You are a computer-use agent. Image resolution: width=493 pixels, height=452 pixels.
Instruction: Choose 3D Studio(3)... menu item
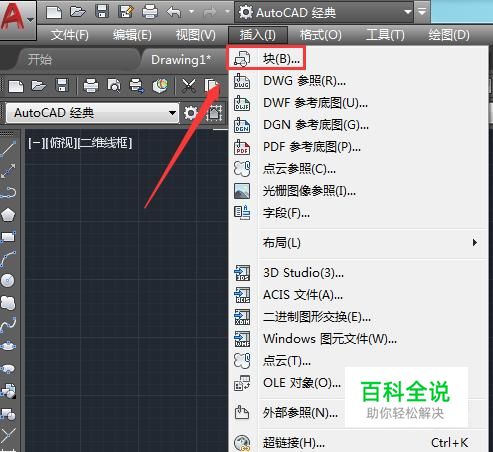tap(358, 273)
